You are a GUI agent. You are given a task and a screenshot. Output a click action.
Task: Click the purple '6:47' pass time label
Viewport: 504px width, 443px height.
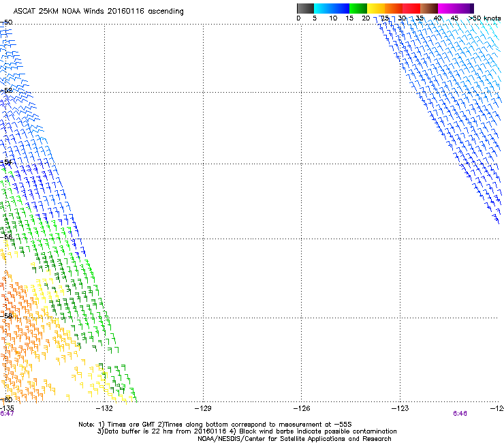click(7, 414)
